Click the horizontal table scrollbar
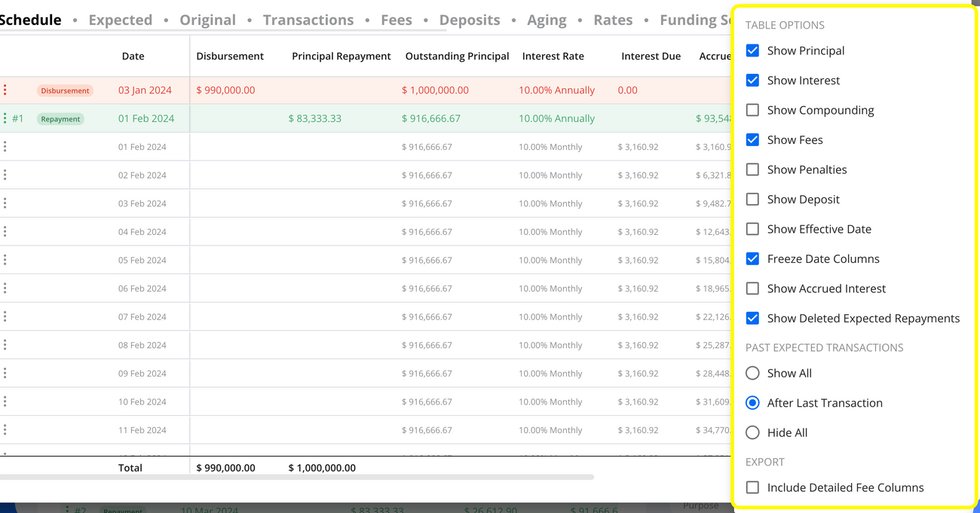Image resolution: width=980 pixels, height=513 pixels. point(297,477)
